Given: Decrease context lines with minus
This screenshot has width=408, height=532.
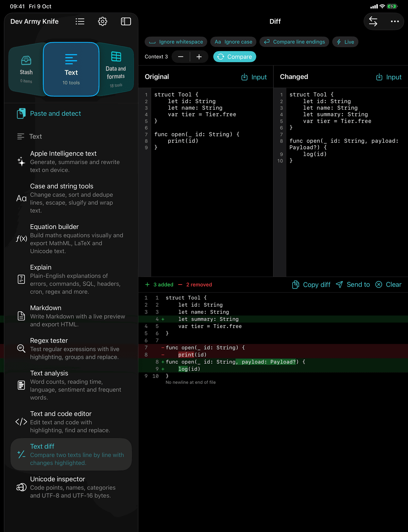Looking at the screenshot, I should pyautogui.click(x=181, y=57).
